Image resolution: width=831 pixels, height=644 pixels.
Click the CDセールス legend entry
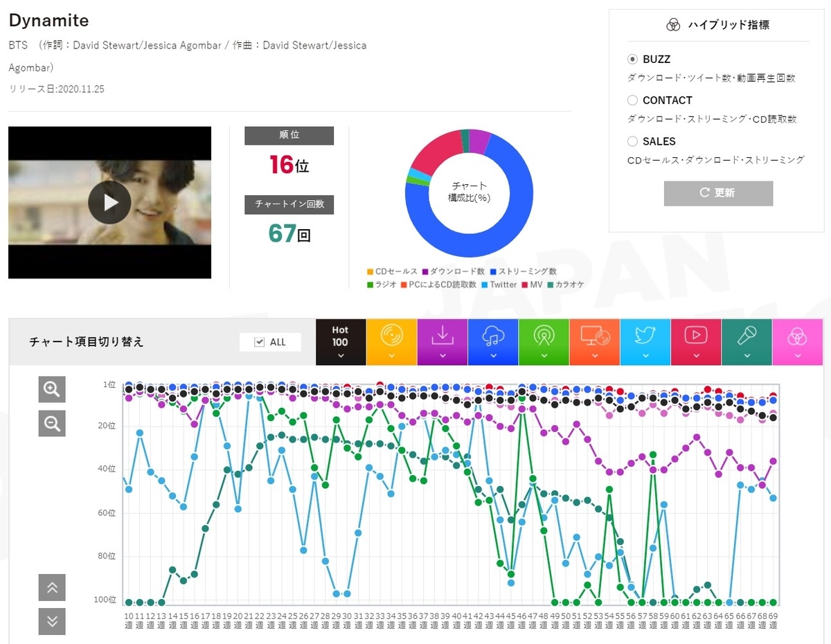tap(392, 271)
